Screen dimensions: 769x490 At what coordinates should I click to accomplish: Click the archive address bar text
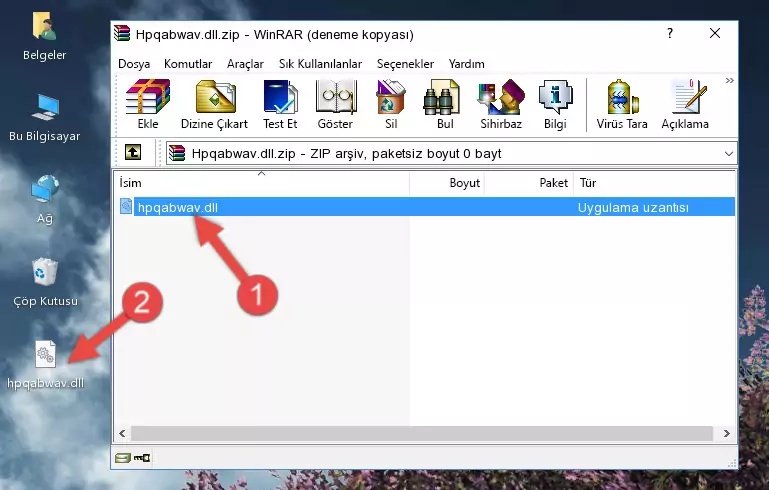346,154
